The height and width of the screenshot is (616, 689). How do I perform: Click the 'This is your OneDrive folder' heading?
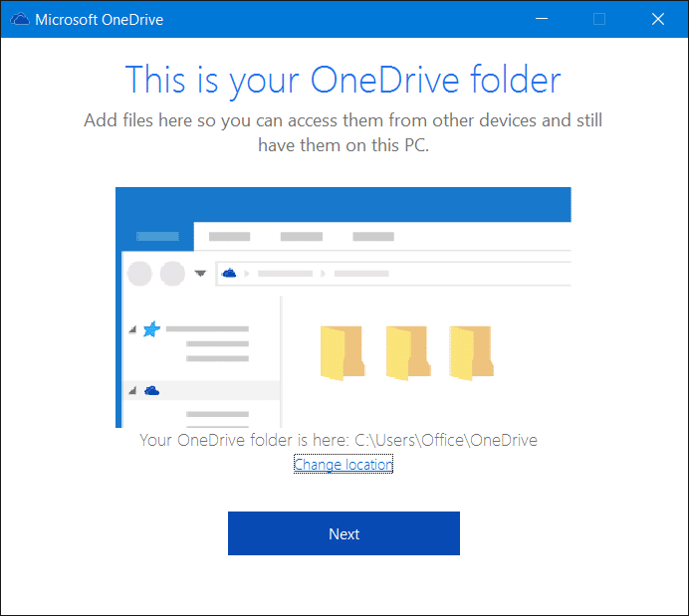pos(343,80)
